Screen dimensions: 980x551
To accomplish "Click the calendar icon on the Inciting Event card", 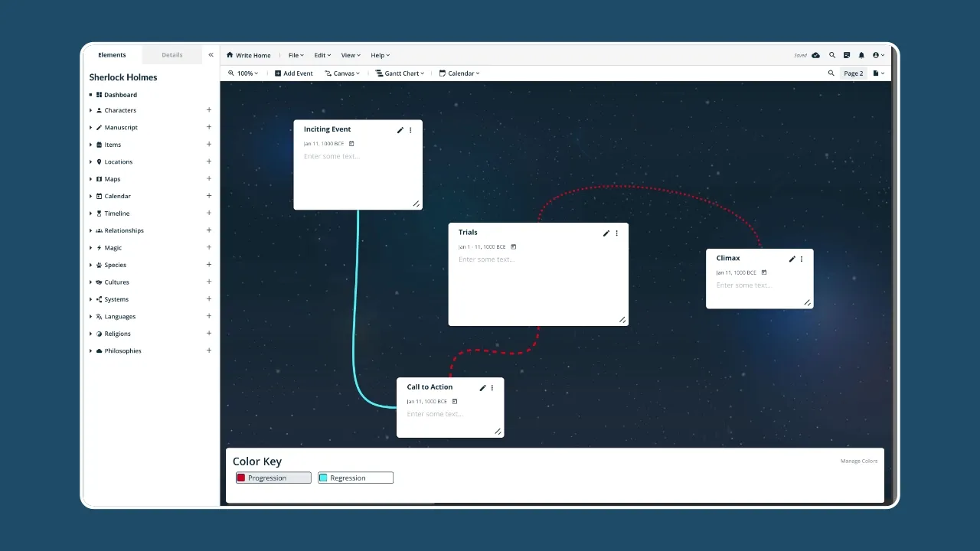I will pyautogui.click(x=350, y=143).
